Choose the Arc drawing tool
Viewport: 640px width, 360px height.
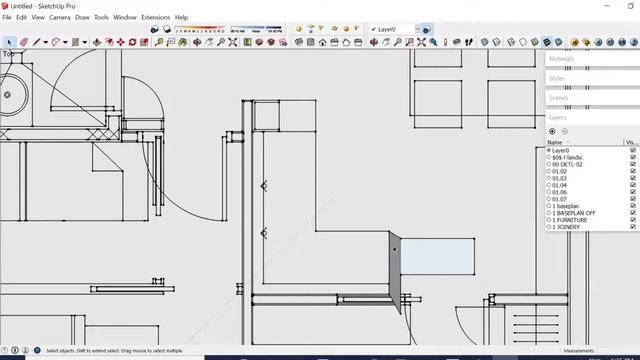pos(56,42)
